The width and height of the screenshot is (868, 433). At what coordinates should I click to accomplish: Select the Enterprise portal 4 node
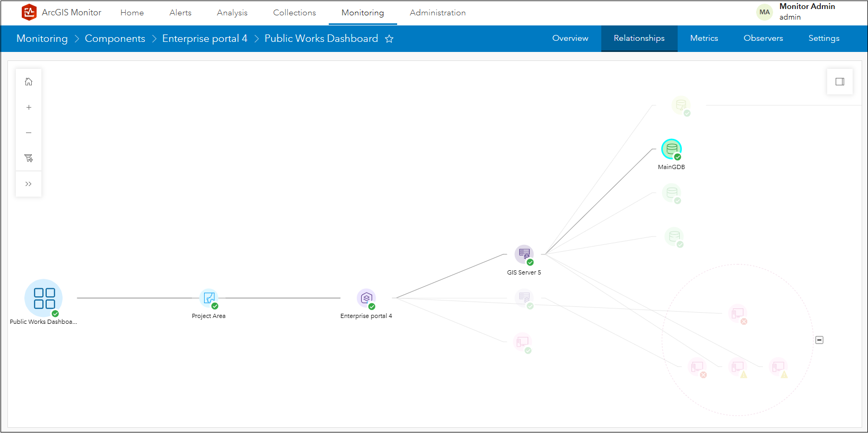(366, 298)
